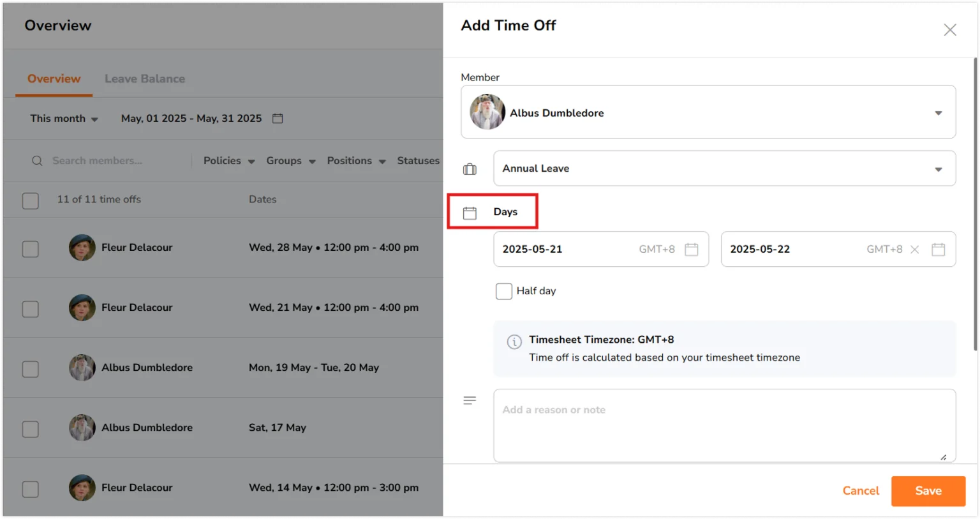Click the calendar icon next to Days

(x=470, y=213)
